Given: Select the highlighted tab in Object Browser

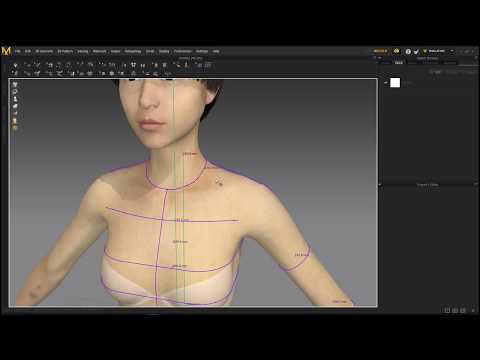Looking at the screenshot, I should (399, 63).
